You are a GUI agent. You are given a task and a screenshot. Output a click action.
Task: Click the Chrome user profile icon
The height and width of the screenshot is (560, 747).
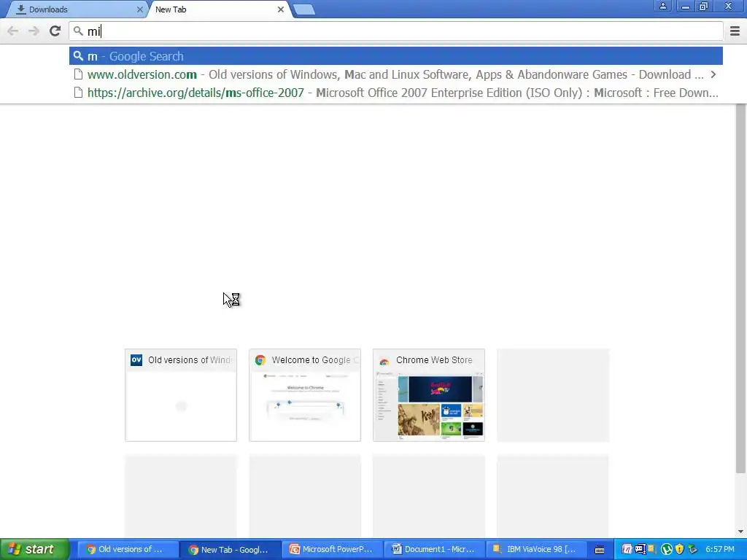point(662,6)
